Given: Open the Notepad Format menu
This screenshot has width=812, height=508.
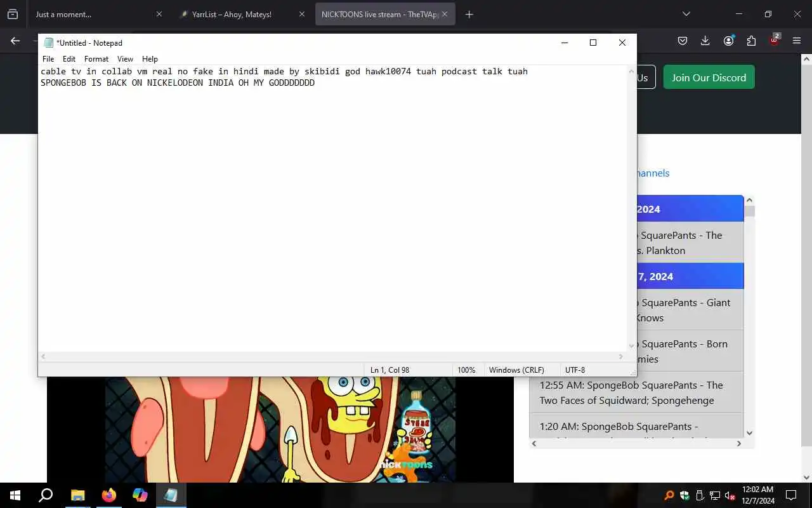Looking at the screenshot, I should 96,59.
